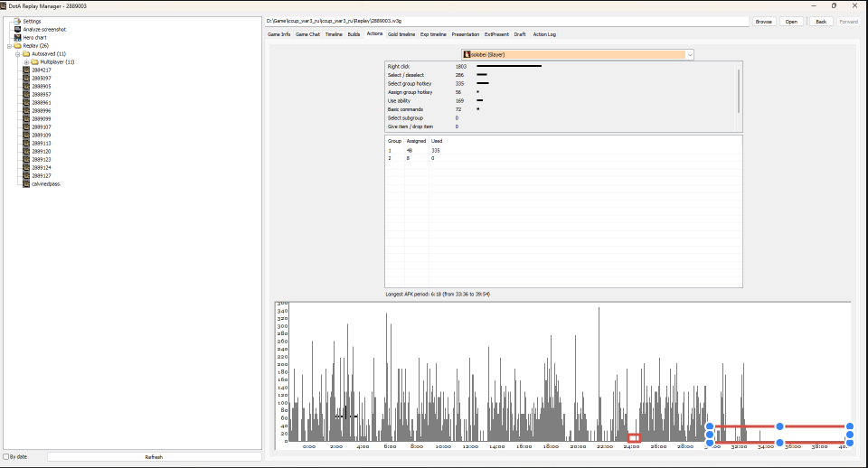868x468 pixels.
Task: Click the replay file icon for 2885097
Action: pos(26,78)
